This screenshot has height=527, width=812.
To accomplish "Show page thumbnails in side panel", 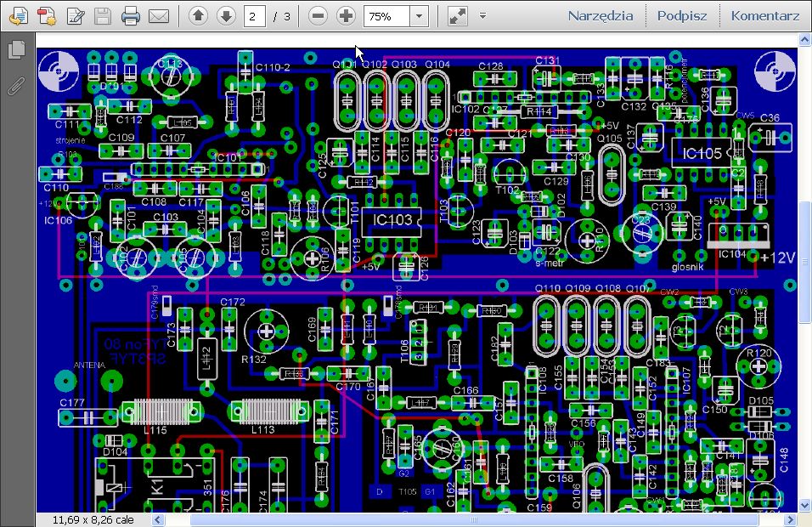I will pos(15,50).
